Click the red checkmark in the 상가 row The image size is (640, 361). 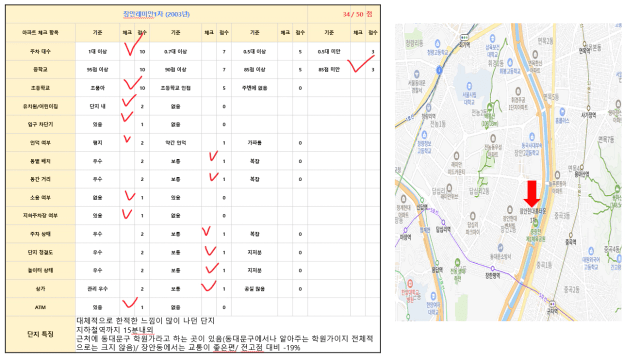pyautogui.click(x=209, y=286)
